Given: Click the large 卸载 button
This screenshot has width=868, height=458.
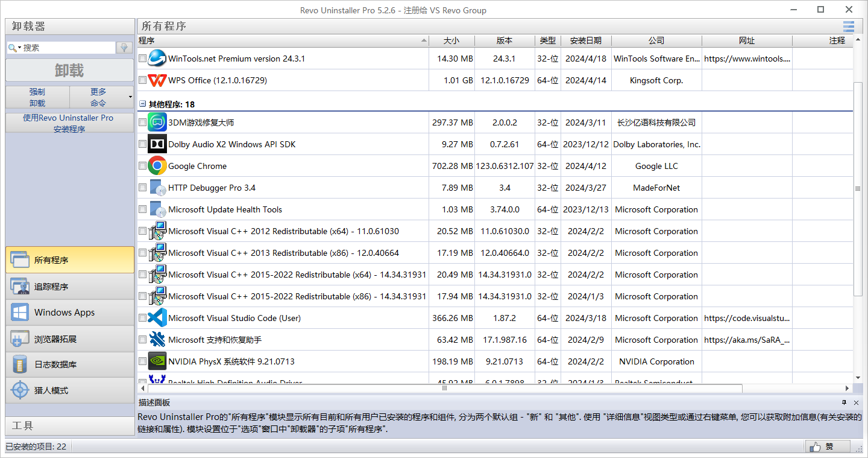Looking at the screenshot, I should click(70, 71).
